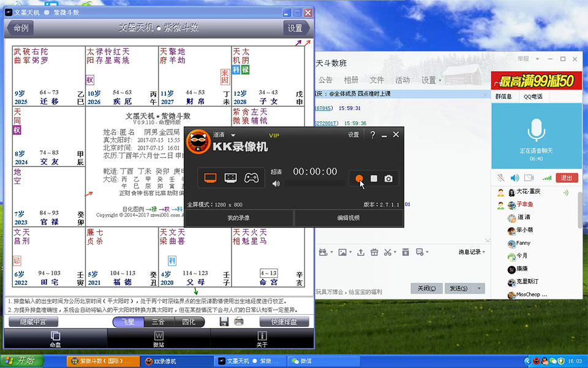The width and height of the screenshot is (588, 368).
Task: Save the chart with floppy disk icon
Action: tap(224, 321)
